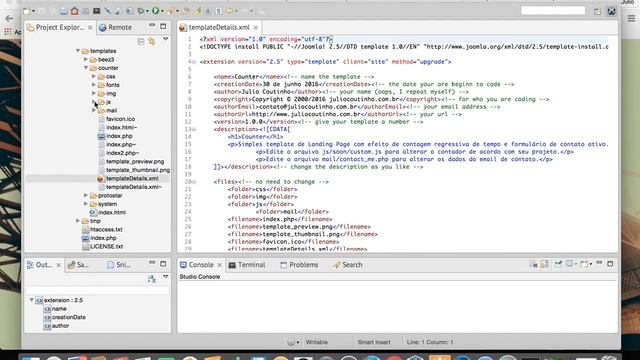640x360 pixels.
Task: Expand the beez3 folder
Action: pyautogui.click(x=86, y=60)
